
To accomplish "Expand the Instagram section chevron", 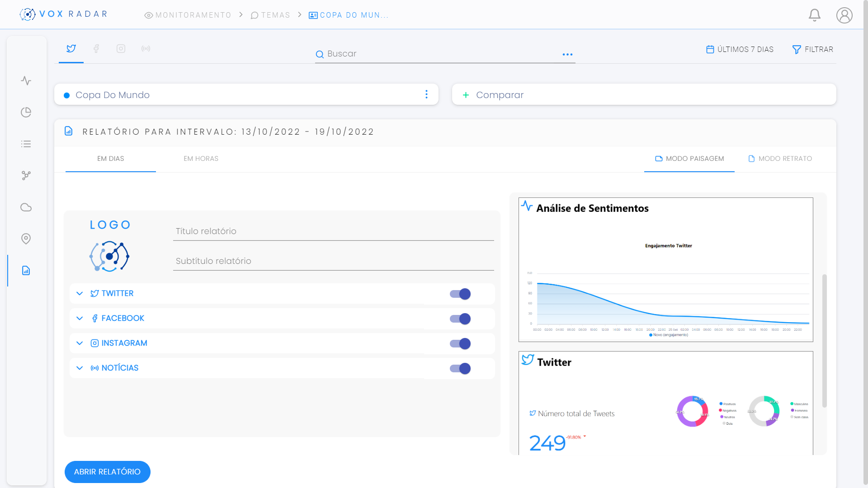I will (80, 343).
